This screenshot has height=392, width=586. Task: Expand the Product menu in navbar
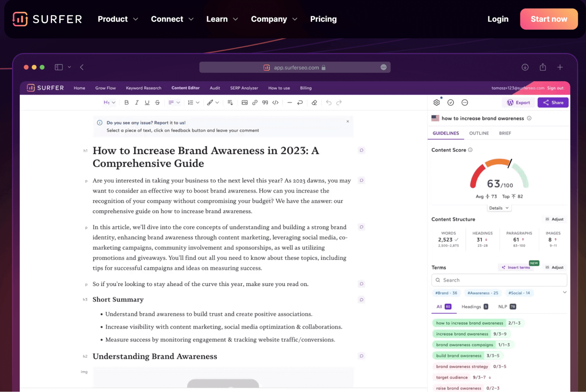coord(118,19)
